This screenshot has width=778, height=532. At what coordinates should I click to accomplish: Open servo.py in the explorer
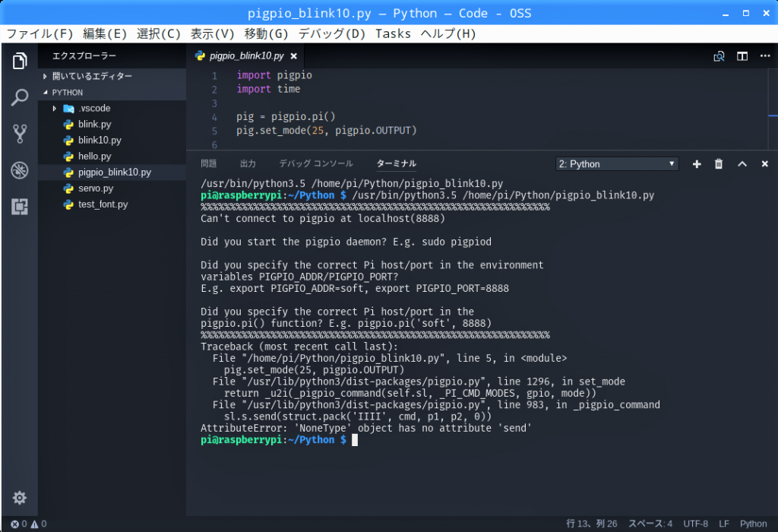(112, 188)
